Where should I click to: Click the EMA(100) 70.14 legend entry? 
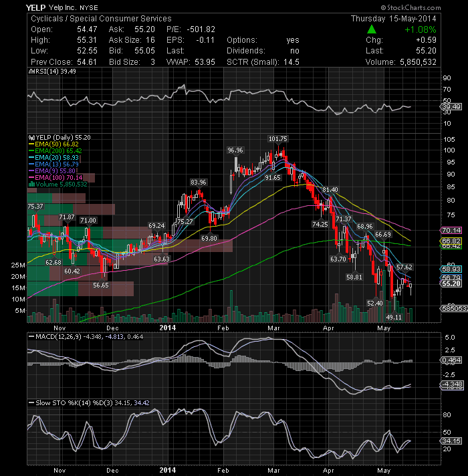click(x=55, y=178)
